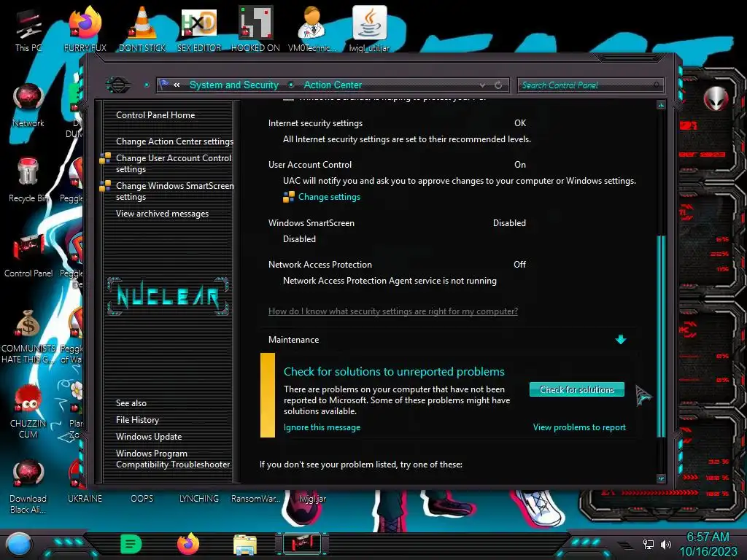Open the green notes app on the taskbar
Screen dimensions: 747x560
coord(131,544)
